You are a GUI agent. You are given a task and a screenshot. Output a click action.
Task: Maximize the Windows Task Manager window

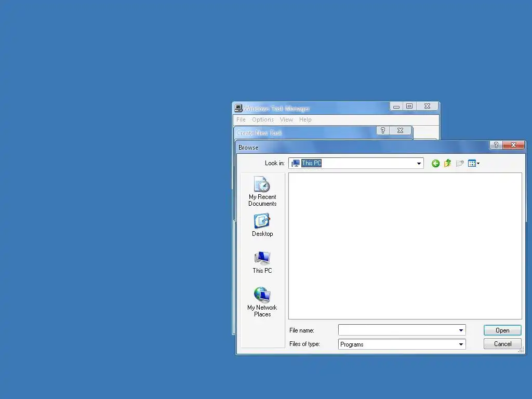click(409, 107)
